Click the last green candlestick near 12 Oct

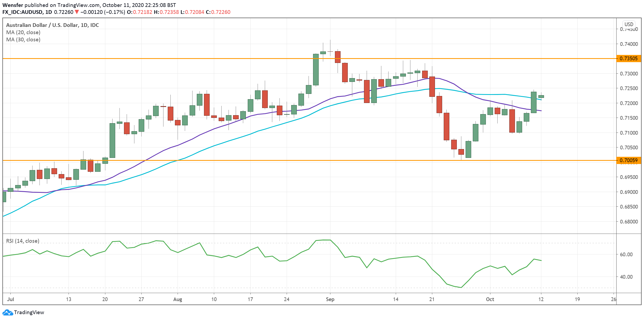click(541, 97)
